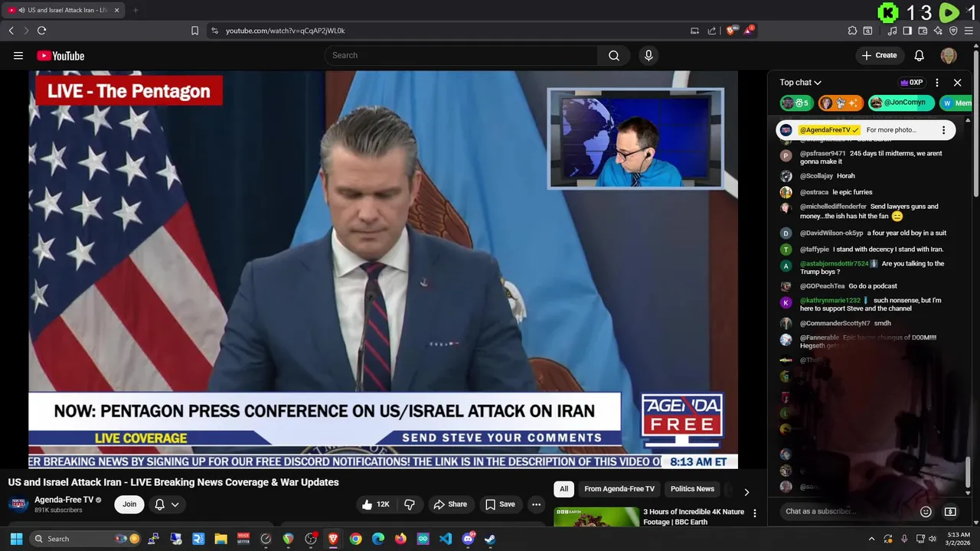
Task: Open the browser main hamburger menu
Action: pos(969,31)
